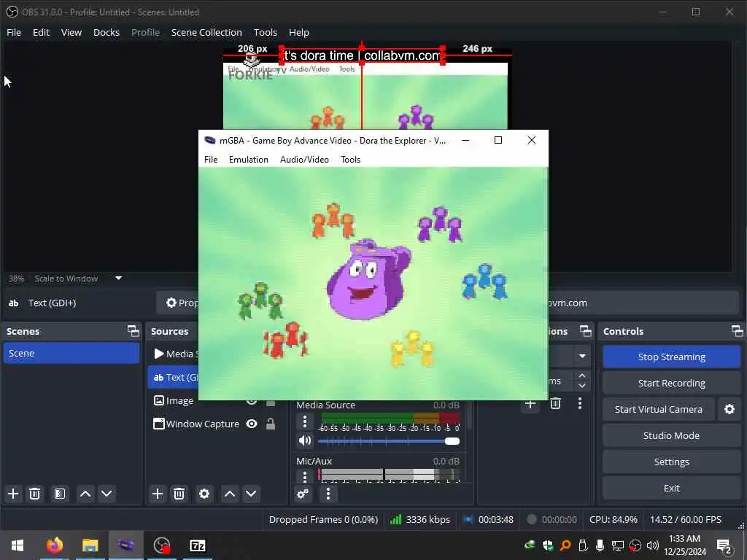Click Exit button in Controls
747x560 pixels.
[671, 488]
